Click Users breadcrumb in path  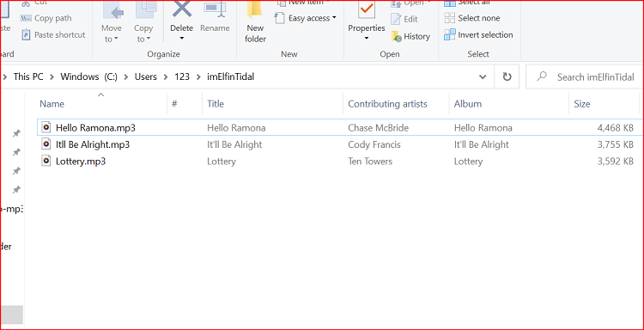coord(146,76)
